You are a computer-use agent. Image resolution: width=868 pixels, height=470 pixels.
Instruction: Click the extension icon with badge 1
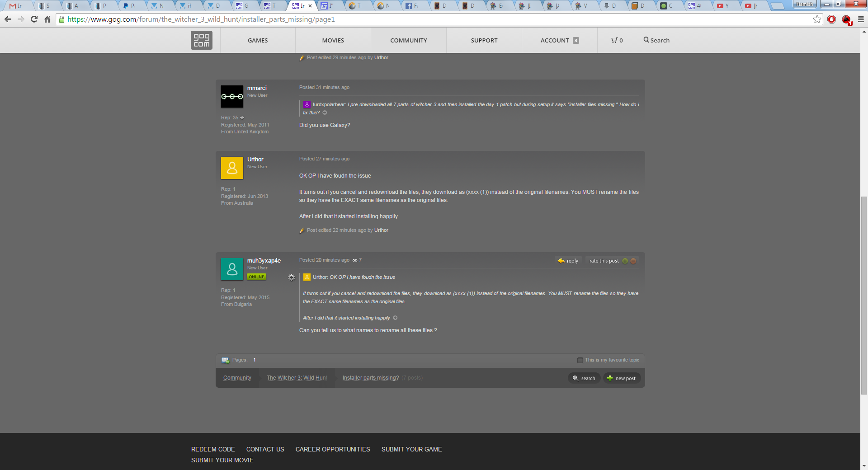(846, 19)
